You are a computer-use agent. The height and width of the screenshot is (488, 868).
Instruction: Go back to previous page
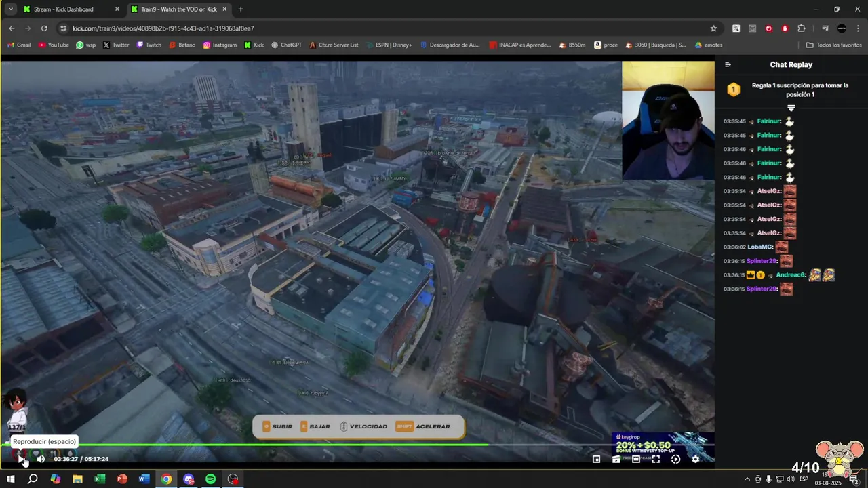(12, 28)
